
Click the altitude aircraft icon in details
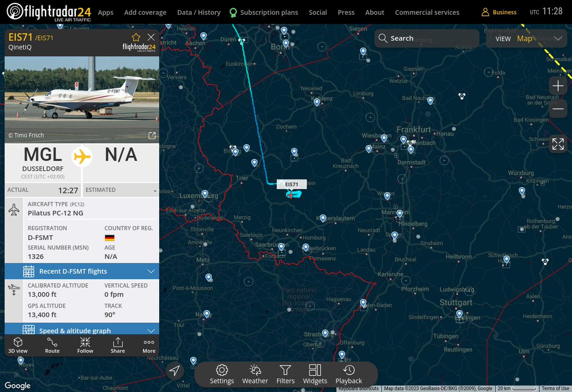[x=14, y=290]
